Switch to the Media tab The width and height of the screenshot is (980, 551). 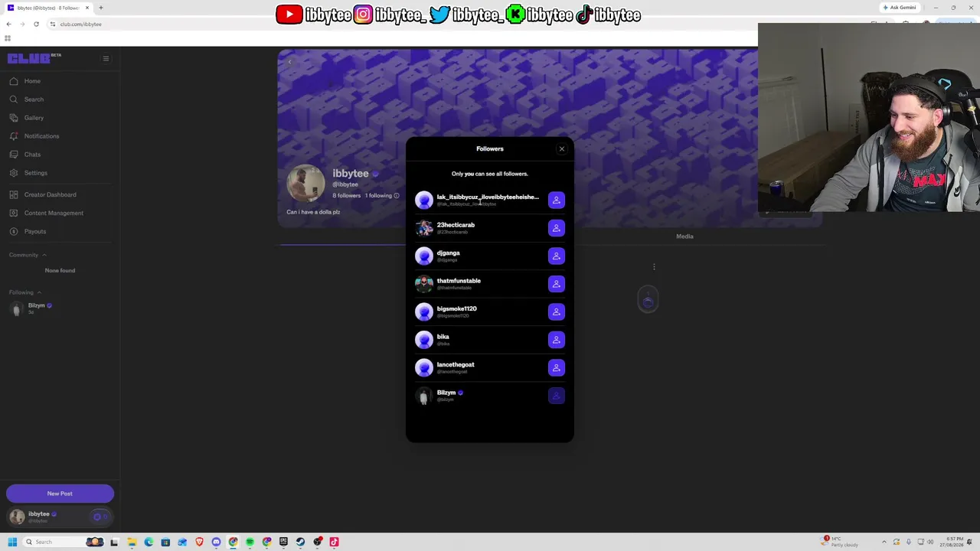tap(684, 236)
